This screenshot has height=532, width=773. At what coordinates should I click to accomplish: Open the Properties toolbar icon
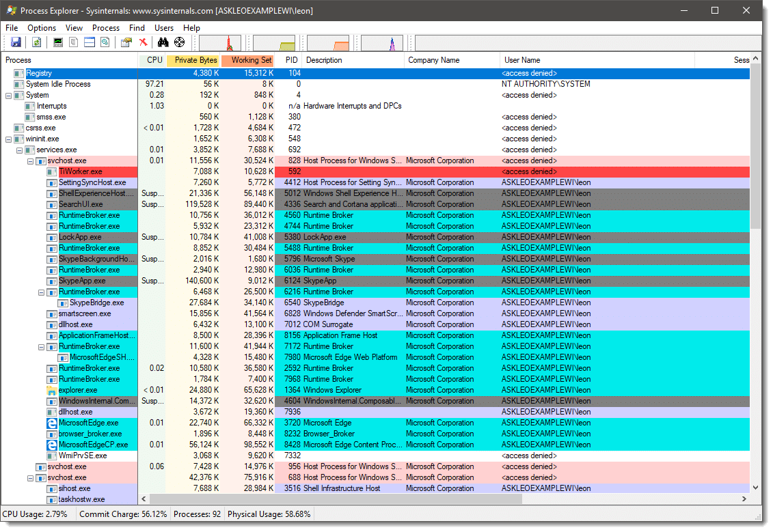(x=126, y=42)
